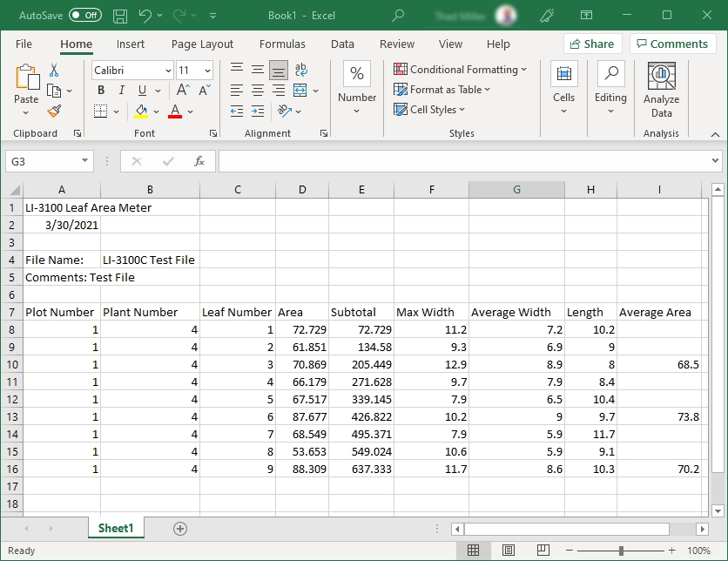Screen dimensions: 728x561
Task: Click the Copy icon
Action: (x=54, y=91)
